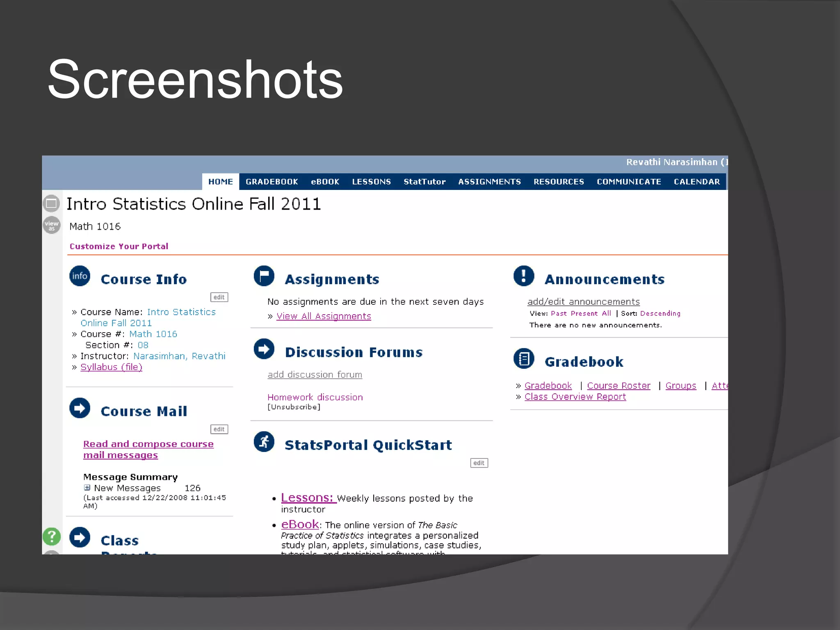View Past announcements
Viewport: 840px width, 630px height.
click(x=559, y=313)
